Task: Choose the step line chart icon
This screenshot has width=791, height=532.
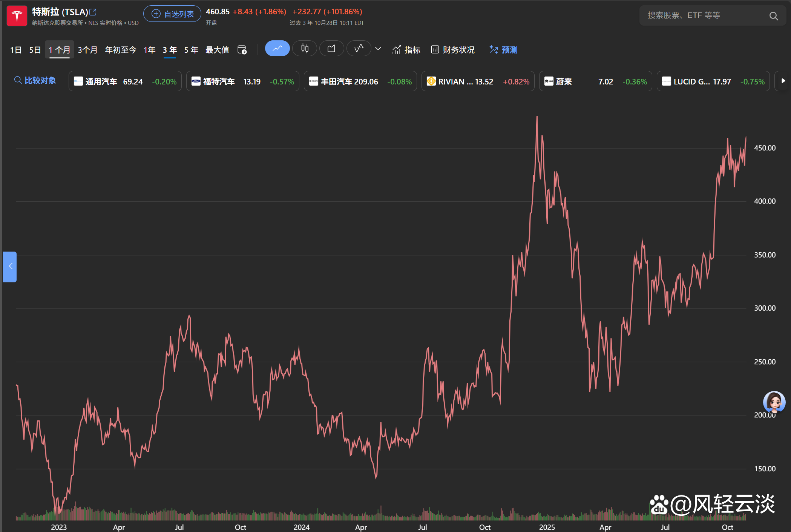Action: [x=359, y=49]
